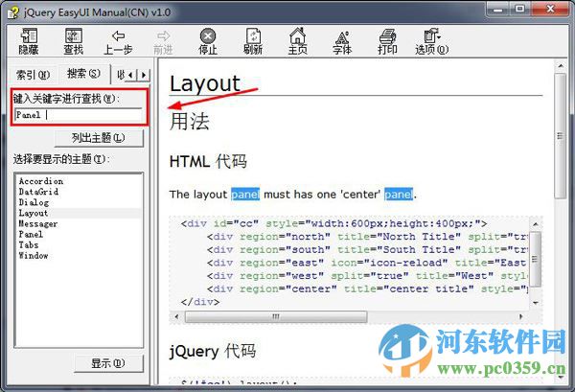Image resolution: width=575 pixels, height=392 pixels.
Task: Select the Layout topic
Action: coord(79,213)
